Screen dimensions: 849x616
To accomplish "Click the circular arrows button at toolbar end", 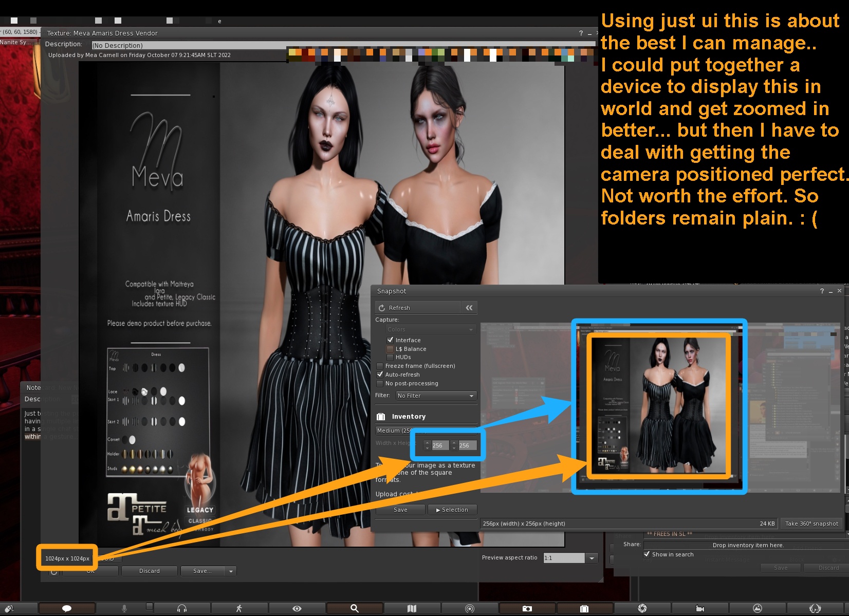I will (815, 608).
